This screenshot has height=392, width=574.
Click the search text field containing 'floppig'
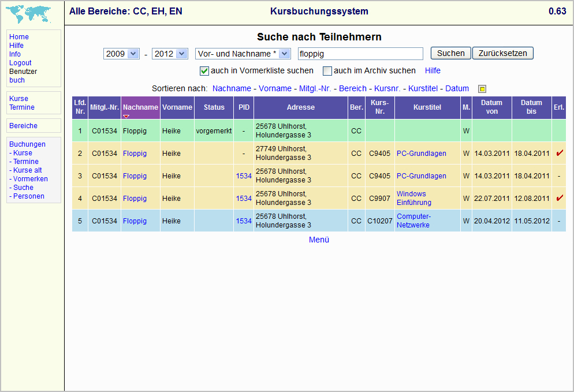pyautogui.click(x=360, y=54)
